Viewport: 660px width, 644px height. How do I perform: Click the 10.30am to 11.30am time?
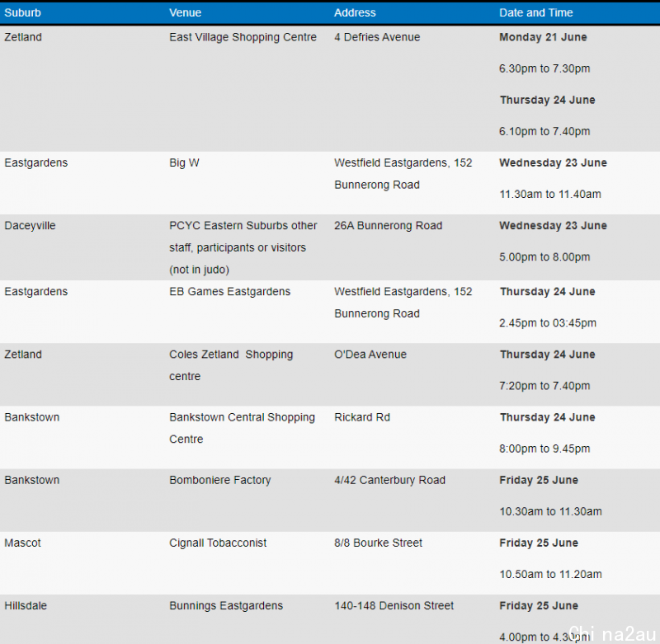tap(550, 511)
